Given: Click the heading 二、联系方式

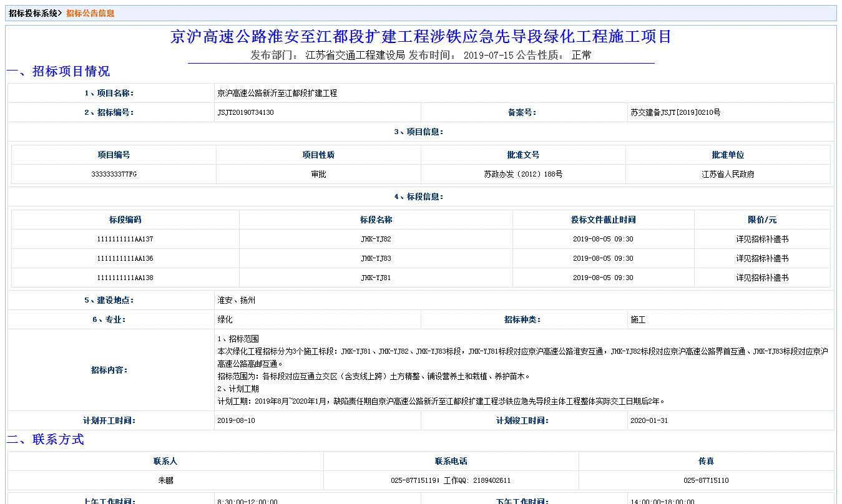Looking at the screenshot, I should (x=46, y=440).
